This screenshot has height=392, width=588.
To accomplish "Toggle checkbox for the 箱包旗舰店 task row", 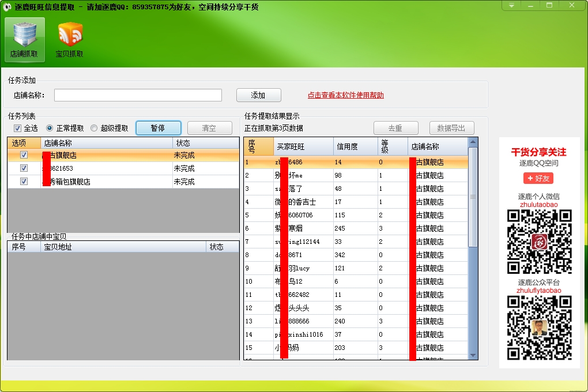I will point(24,181).
